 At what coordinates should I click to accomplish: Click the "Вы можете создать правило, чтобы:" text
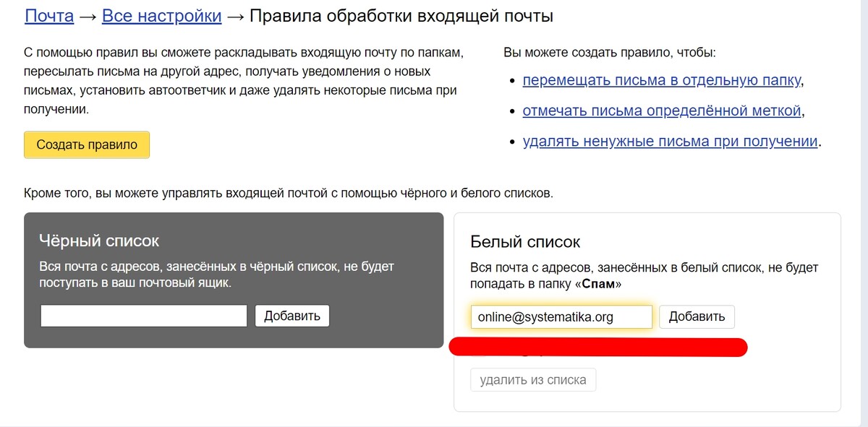[x=609, y=53]
